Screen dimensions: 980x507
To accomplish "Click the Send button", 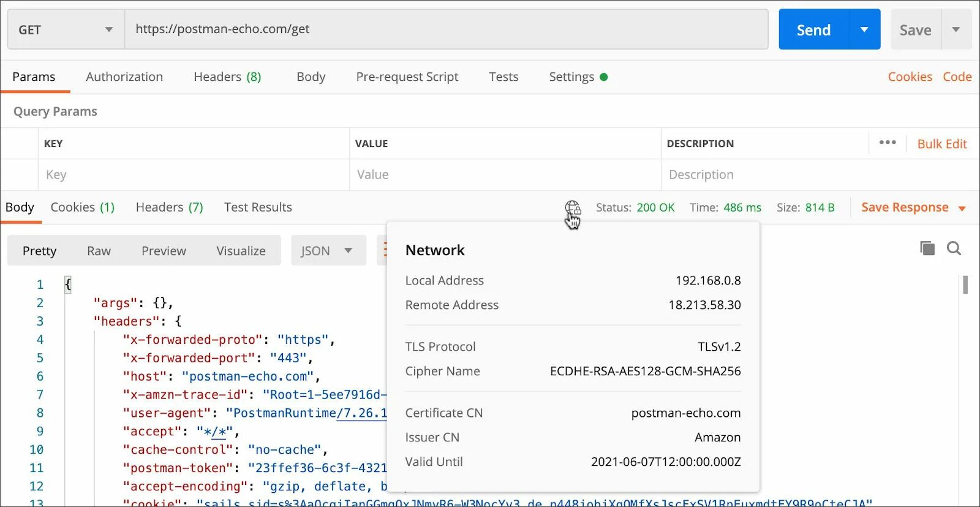I will [813, 29].
